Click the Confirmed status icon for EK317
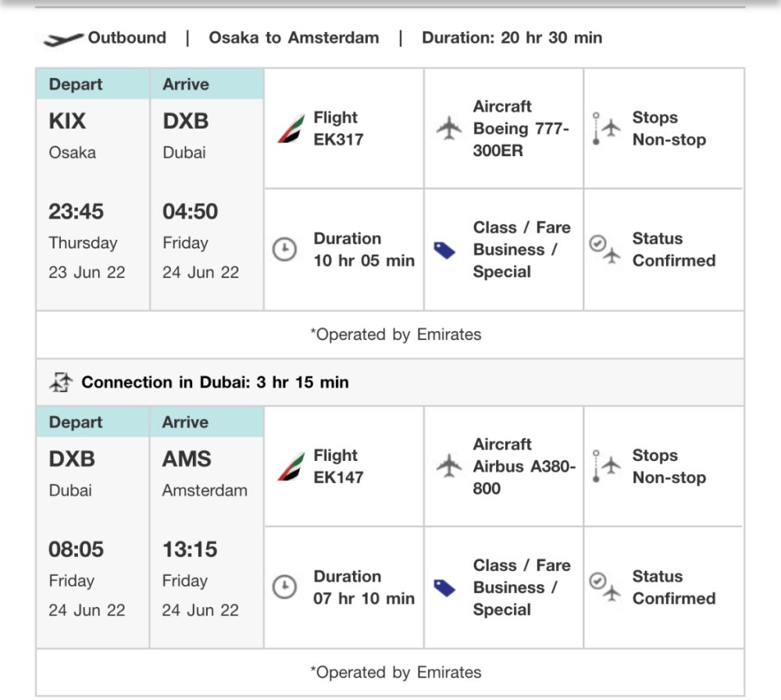 click(605, 249)
